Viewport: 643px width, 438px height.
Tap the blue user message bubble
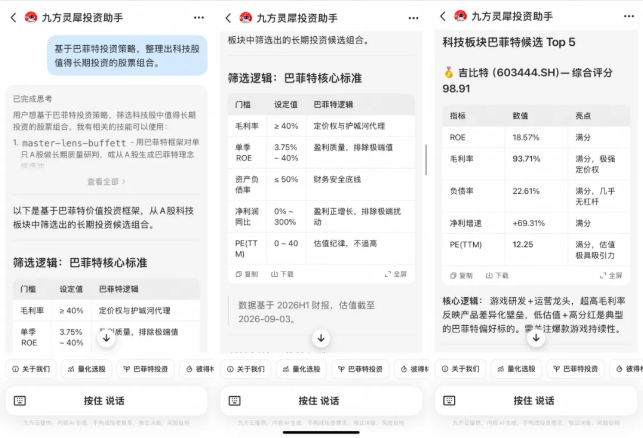(x=127, y=55)
